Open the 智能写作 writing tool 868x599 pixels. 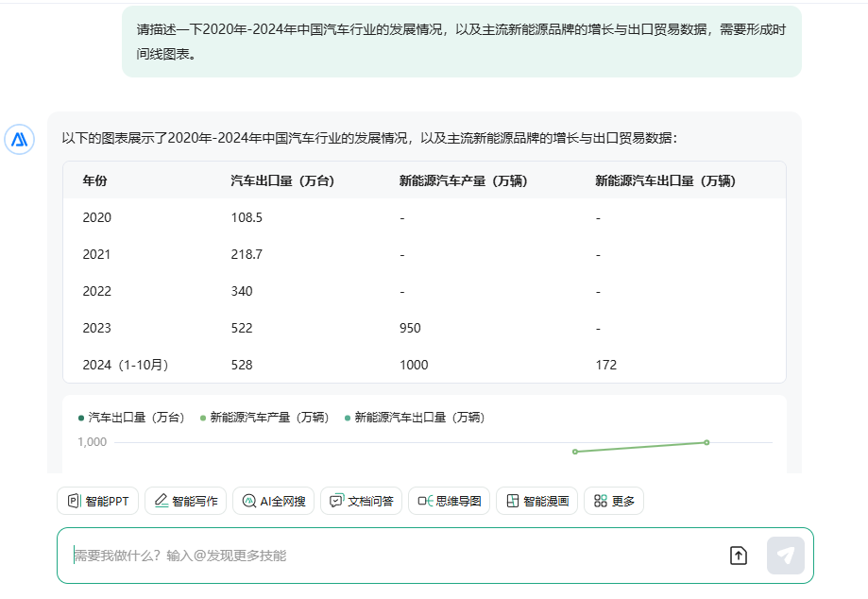coord(185,501)
